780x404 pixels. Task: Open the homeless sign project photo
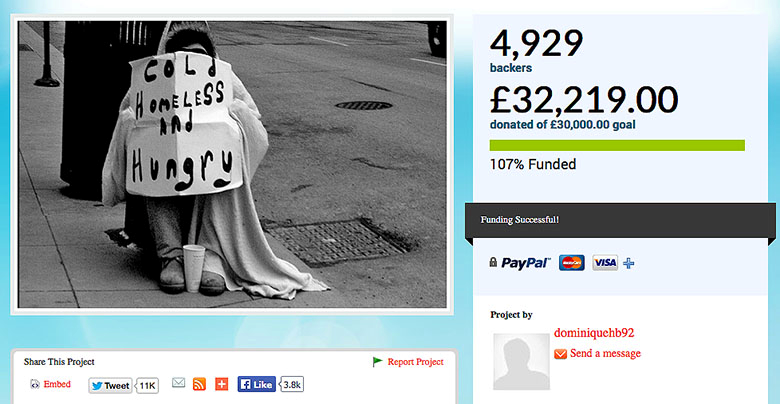(x=232, y=165)
